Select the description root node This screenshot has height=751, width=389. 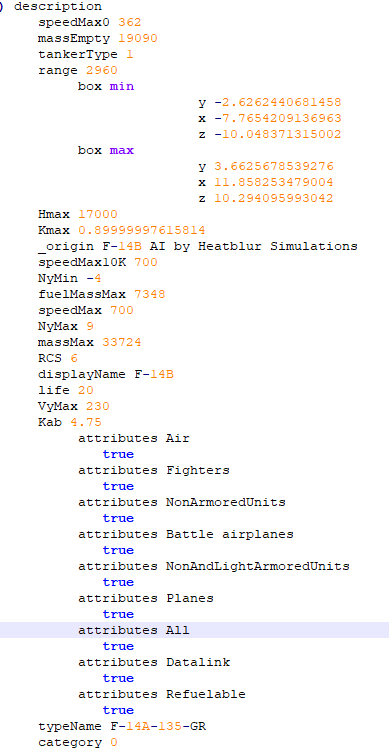[57, 7]
